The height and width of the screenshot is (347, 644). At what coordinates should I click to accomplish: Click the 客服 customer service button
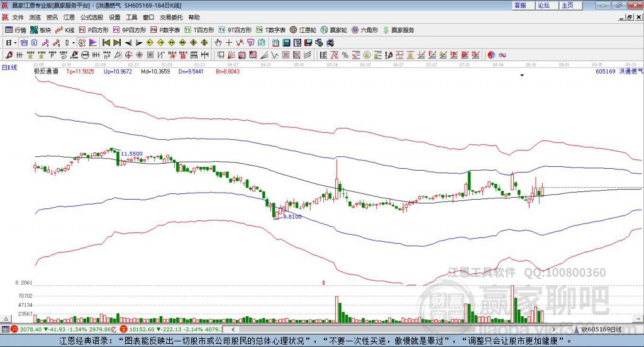(523, 5)
